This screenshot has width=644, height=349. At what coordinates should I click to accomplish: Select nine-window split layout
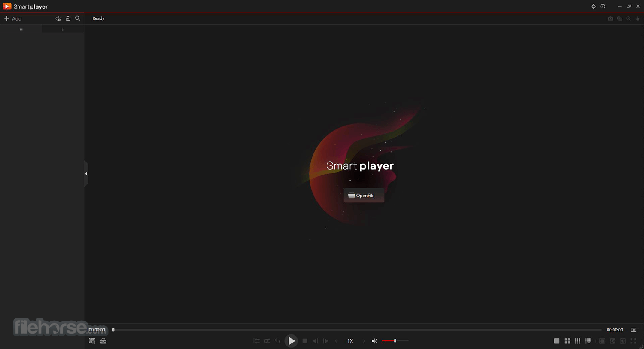577,341
